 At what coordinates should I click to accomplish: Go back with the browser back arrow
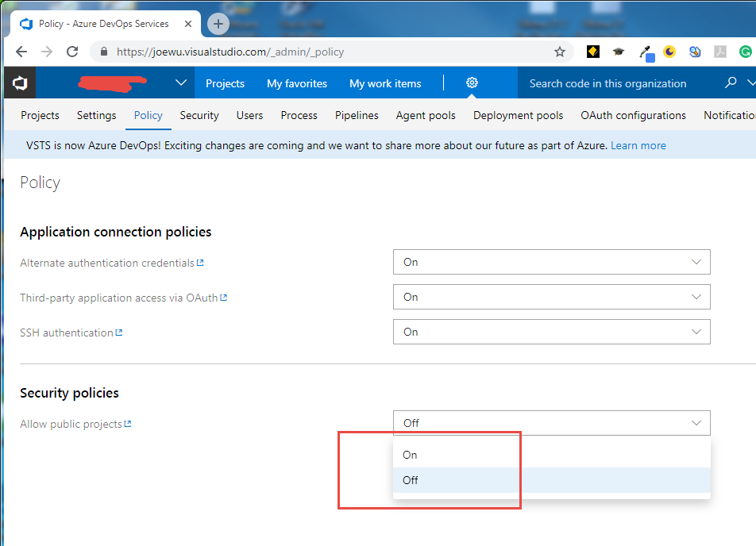click(21, 52)
